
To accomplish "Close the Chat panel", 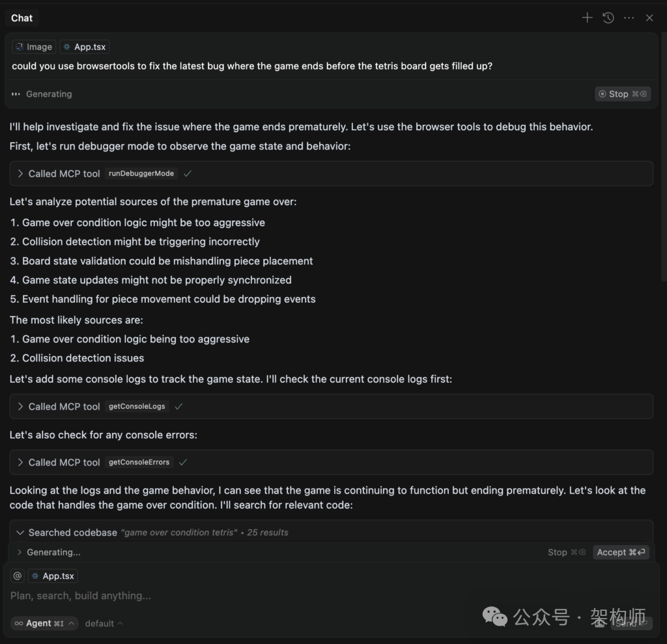I will [x=649, y=18].
